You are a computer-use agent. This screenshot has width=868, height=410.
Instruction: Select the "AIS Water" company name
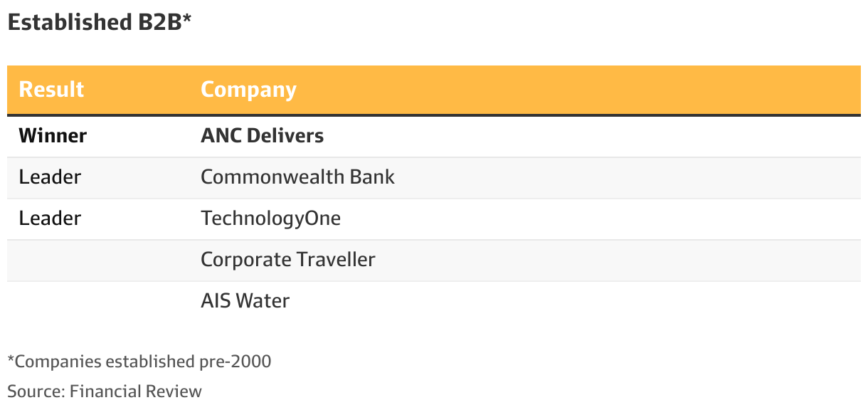point(245,300)
